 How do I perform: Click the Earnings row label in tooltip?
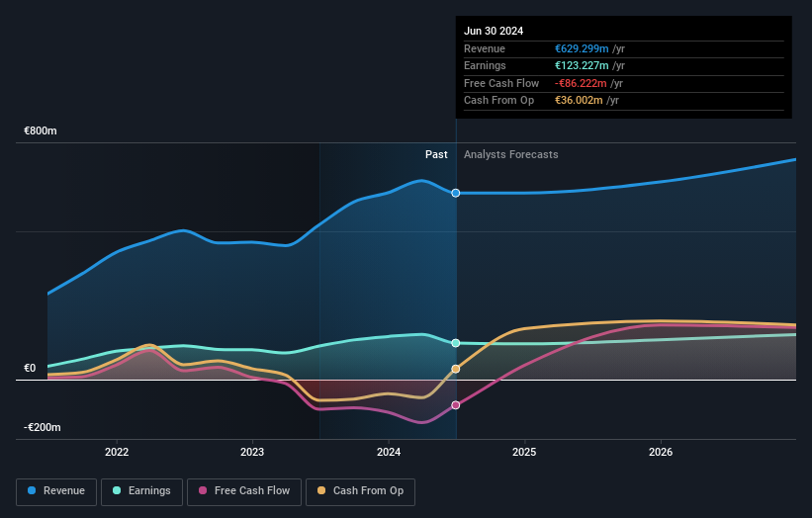(485, 65)
